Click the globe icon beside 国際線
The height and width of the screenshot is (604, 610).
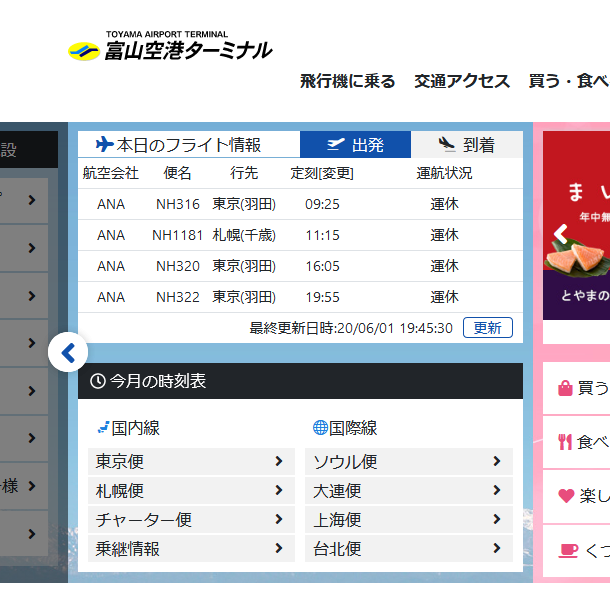(x=320, y=427)
